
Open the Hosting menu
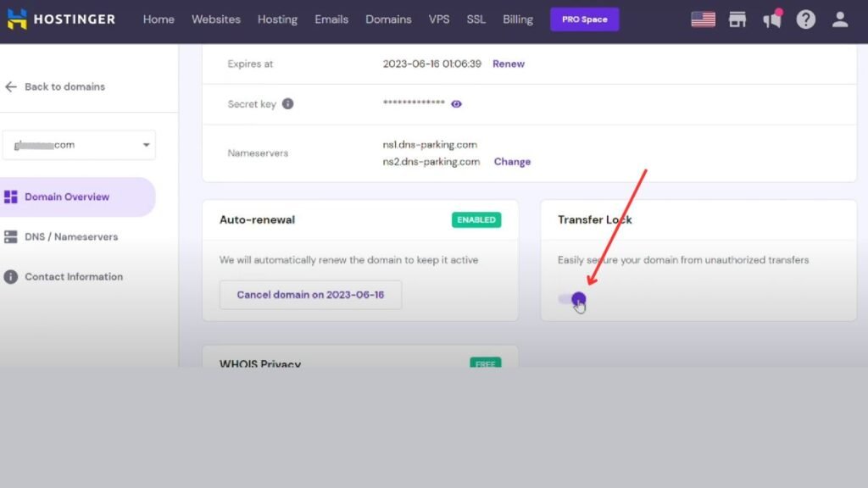coord(277,19)
